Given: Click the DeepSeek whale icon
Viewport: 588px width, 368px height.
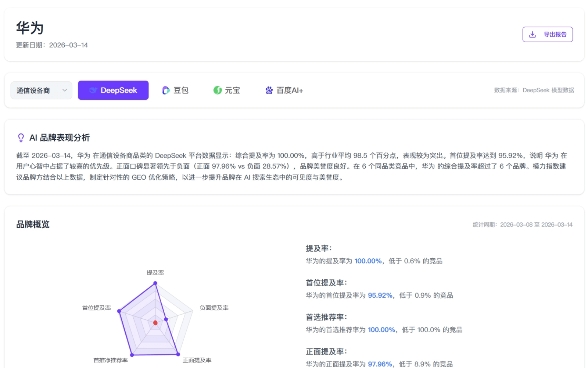Looking at the screenshot, I should [x=93, y=90].
